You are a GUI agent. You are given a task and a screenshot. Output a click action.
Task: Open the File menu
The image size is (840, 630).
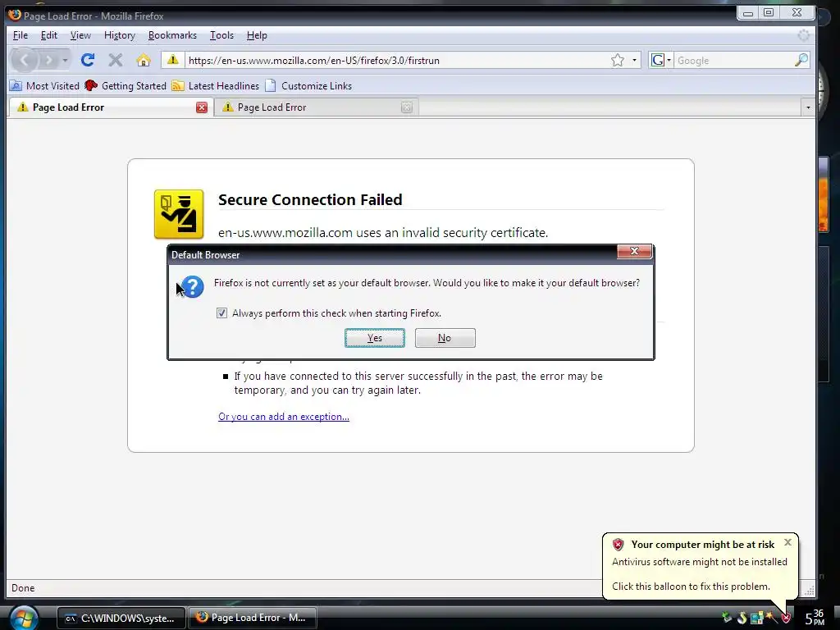coord(21,35)
